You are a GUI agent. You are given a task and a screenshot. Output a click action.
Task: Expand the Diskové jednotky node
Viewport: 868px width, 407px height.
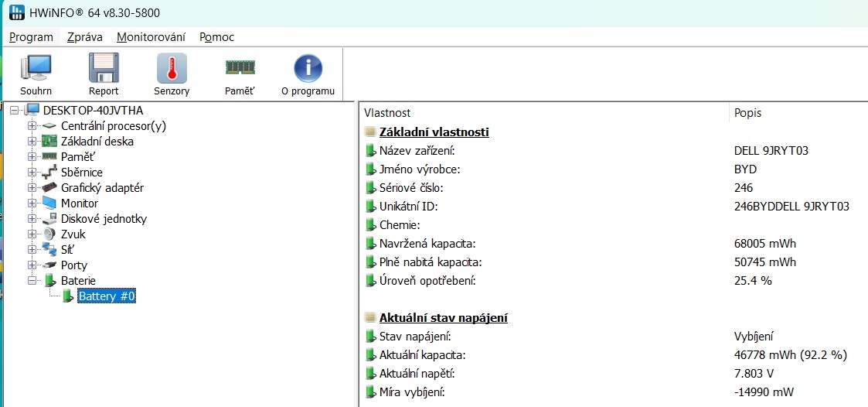coord(32,219)
